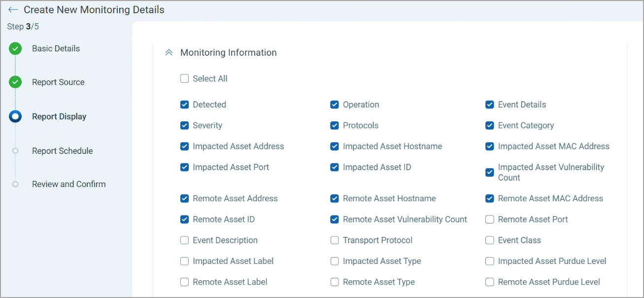Screen dimensions: 644x298
Task: Disable the Event Category checkbox
Action: coord(490,125)
